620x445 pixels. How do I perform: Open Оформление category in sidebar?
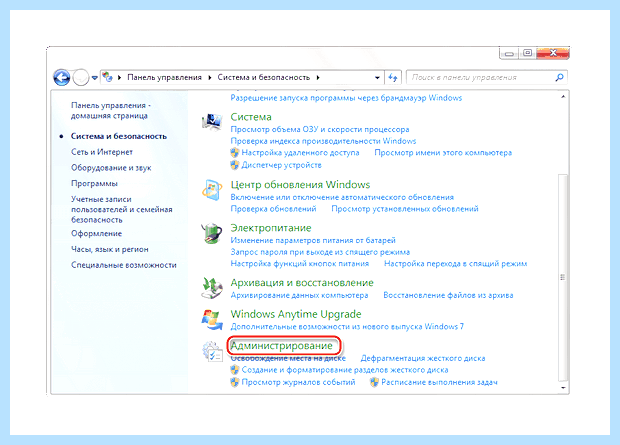click(96, 233)
